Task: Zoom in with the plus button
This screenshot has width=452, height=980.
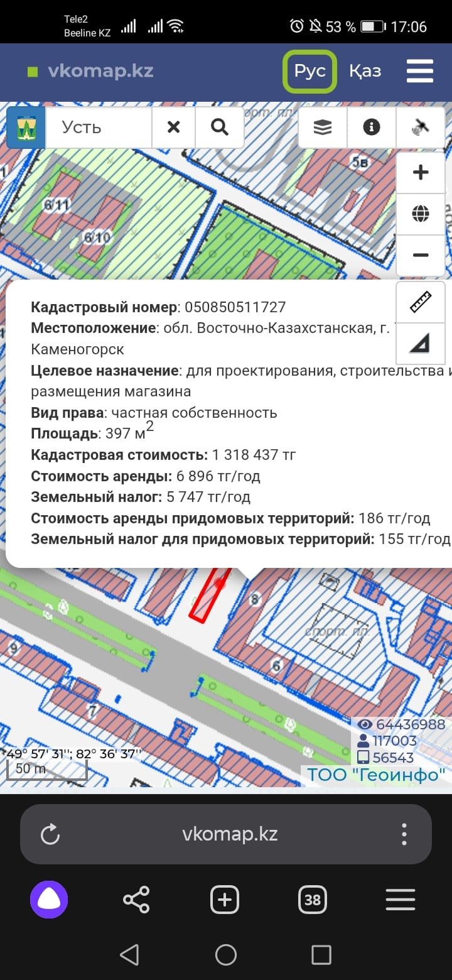Action: [x=421, y=172]
